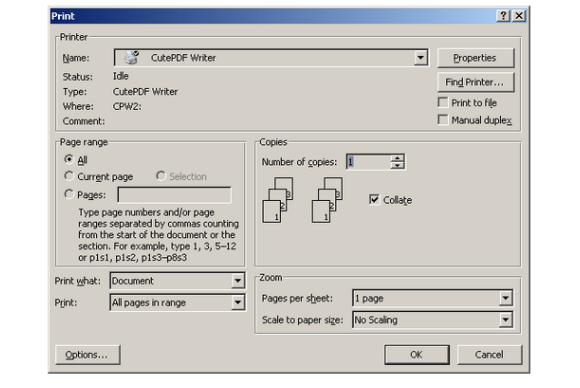Open the Print what dropdown arrow

(x=237, y=281)
